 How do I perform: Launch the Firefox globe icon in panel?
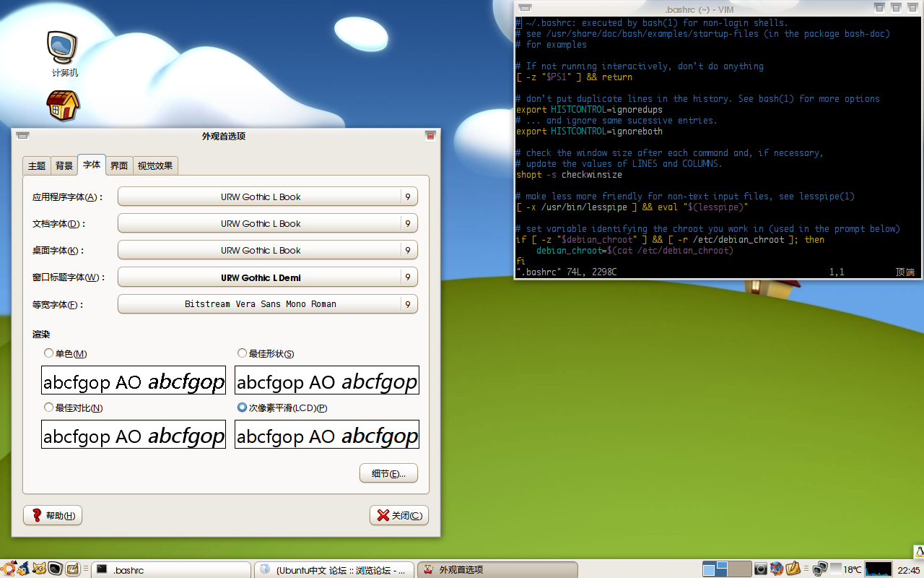[776, 569]
